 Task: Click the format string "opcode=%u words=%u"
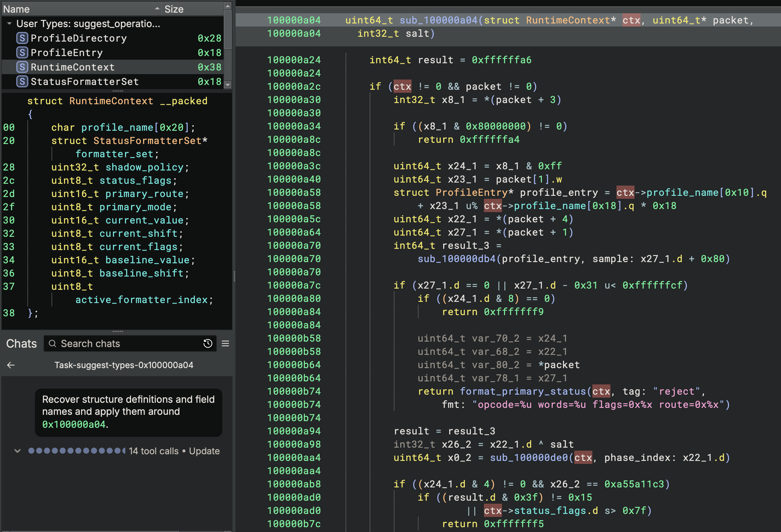(x=530, y=404)
